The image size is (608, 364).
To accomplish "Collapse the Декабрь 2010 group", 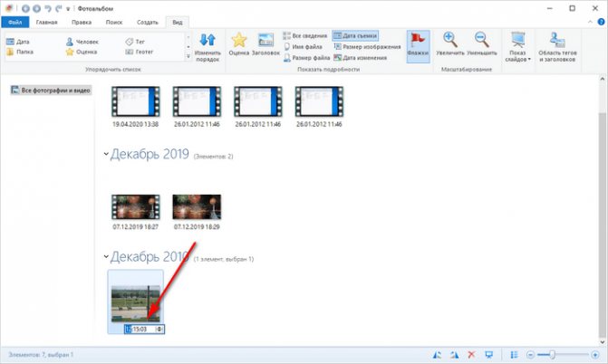I will click(106, 256).
